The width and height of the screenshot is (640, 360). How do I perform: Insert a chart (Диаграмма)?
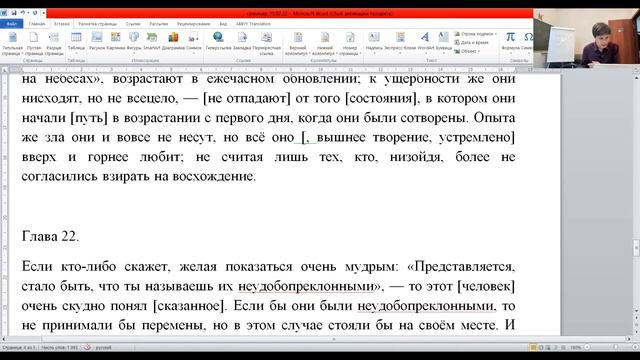[173, 41]
